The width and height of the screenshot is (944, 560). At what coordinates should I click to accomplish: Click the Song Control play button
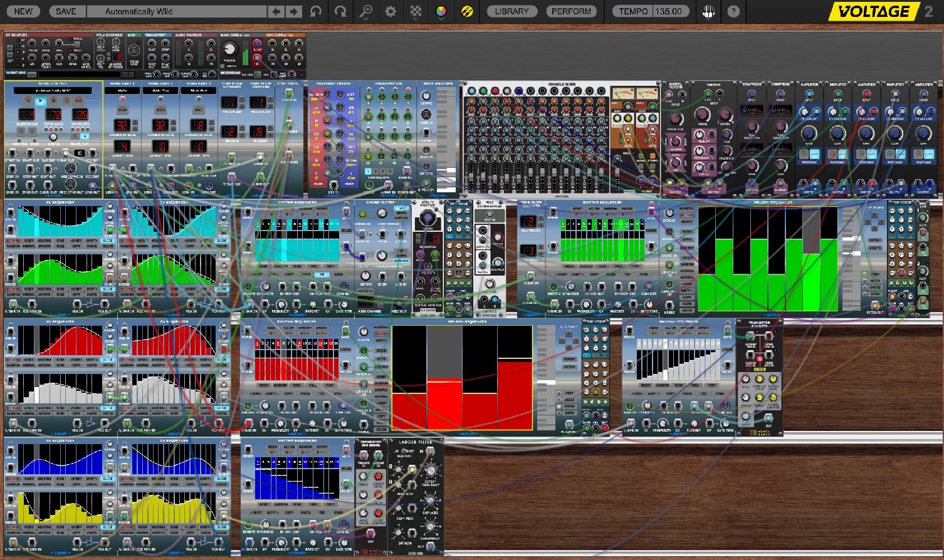41,101
